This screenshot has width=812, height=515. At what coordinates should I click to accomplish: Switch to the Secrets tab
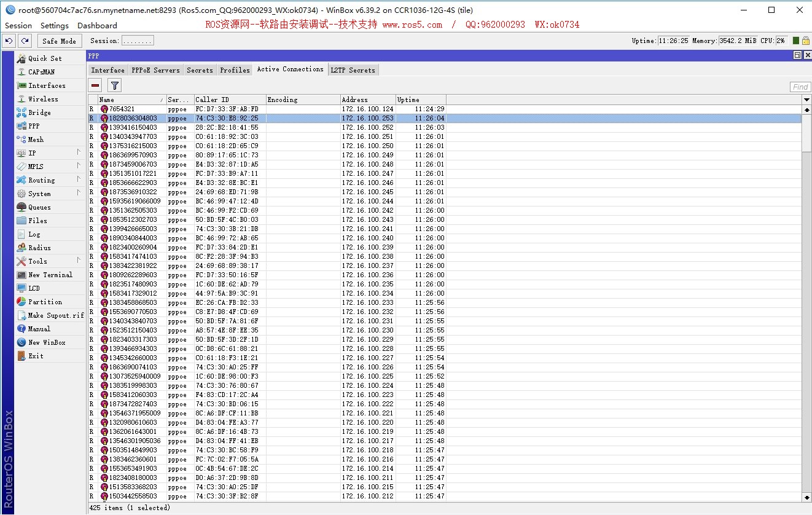coord(200,70)
